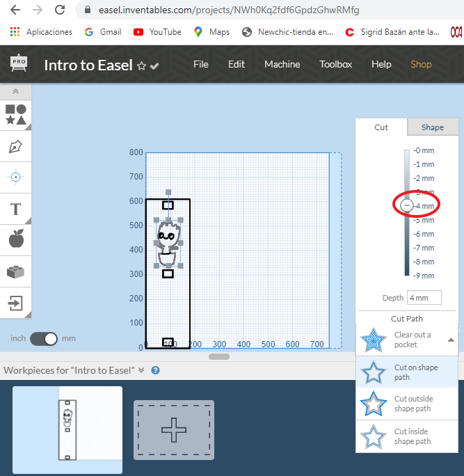The image size is (464, 476).
Task: Open the Icons library apple icon
Action: (16, 239)
